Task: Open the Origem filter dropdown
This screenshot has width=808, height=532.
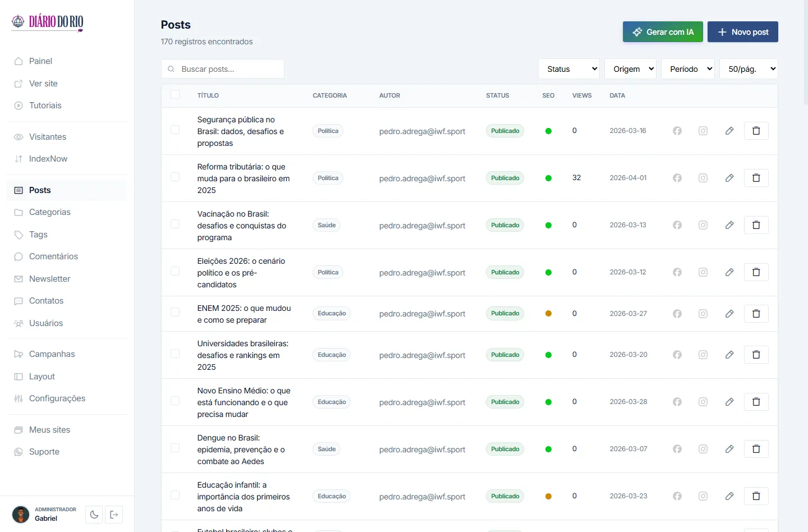Action: click(x=631, y=69)
